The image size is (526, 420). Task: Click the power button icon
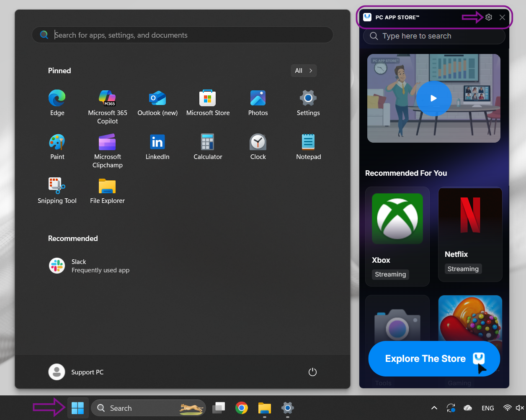coord(312,372)
